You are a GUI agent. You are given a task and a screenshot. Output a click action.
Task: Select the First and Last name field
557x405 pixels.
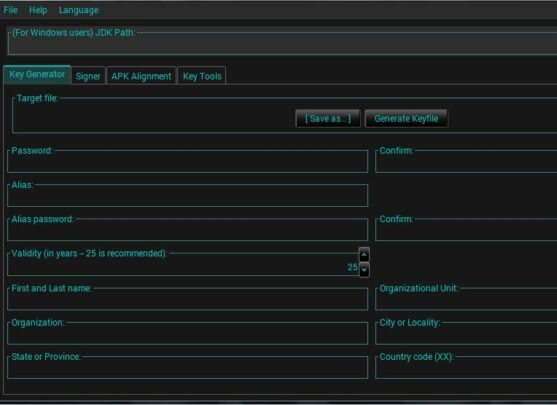click(x=188, y=301)
